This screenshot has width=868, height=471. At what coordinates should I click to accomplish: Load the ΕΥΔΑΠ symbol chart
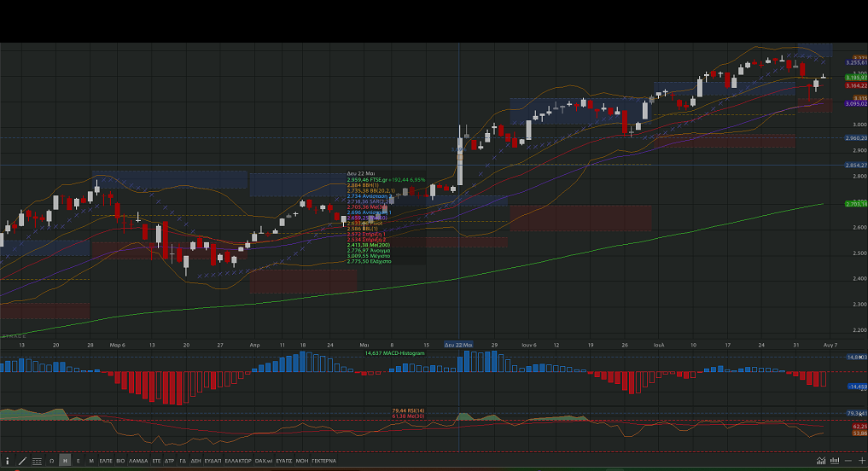(213, 461)
